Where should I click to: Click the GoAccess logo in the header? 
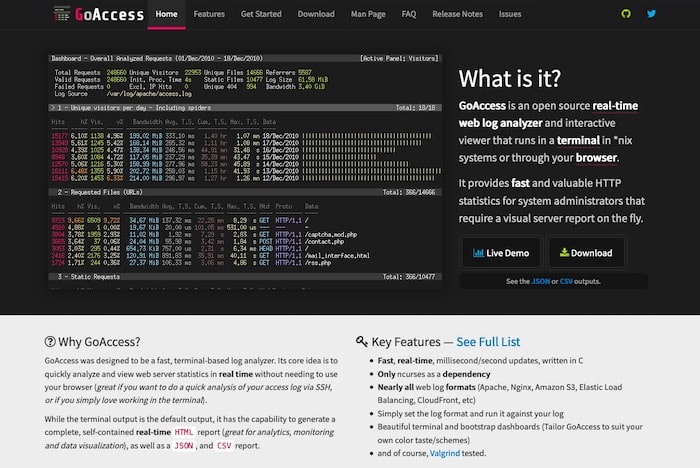(x=99, y=14)
